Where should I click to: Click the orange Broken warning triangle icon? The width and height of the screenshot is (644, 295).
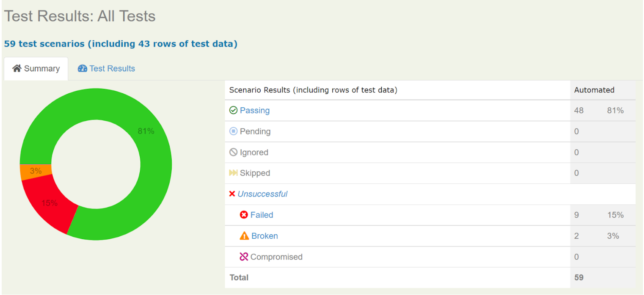pyautogui.click(x=244, y=236)
